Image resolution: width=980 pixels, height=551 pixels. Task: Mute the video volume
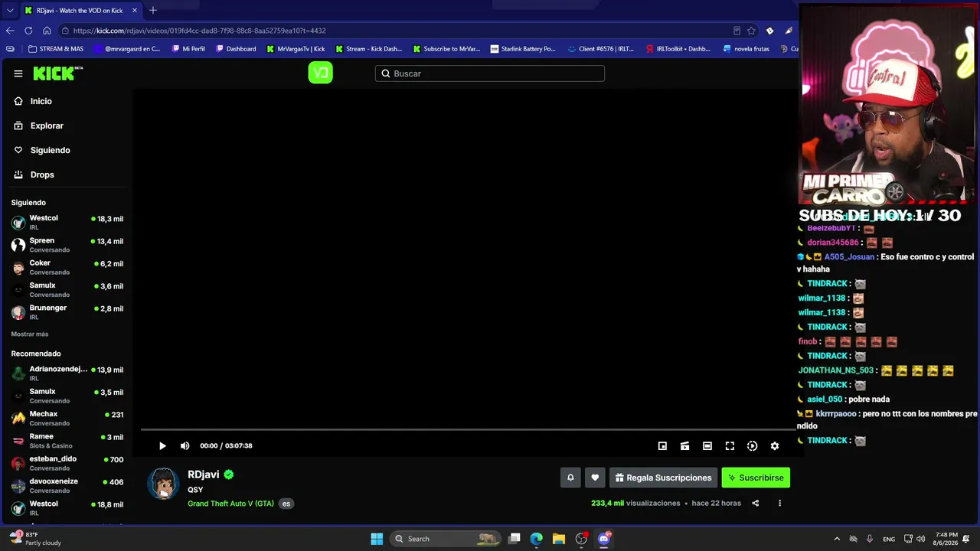[x=185, y=446]
